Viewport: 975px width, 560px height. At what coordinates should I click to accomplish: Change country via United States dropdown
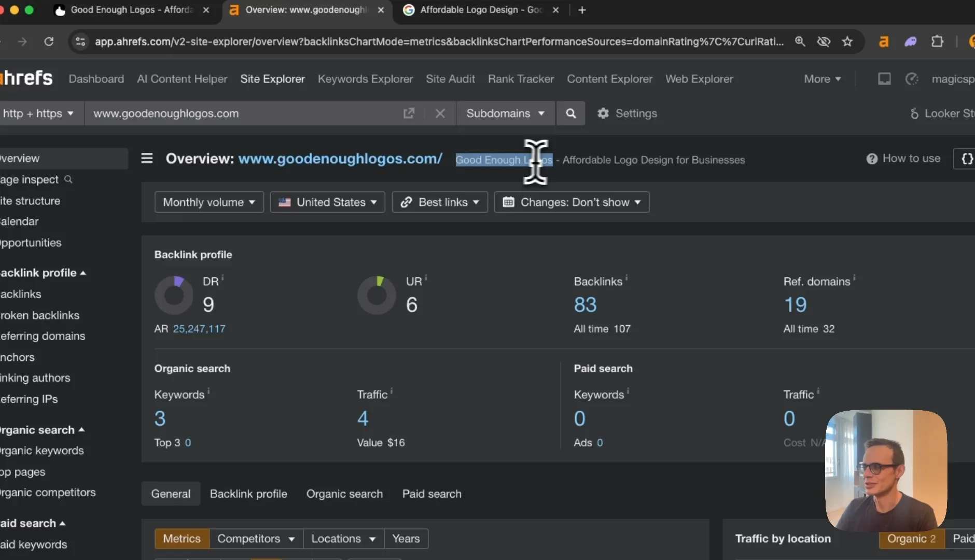point(327,202)
